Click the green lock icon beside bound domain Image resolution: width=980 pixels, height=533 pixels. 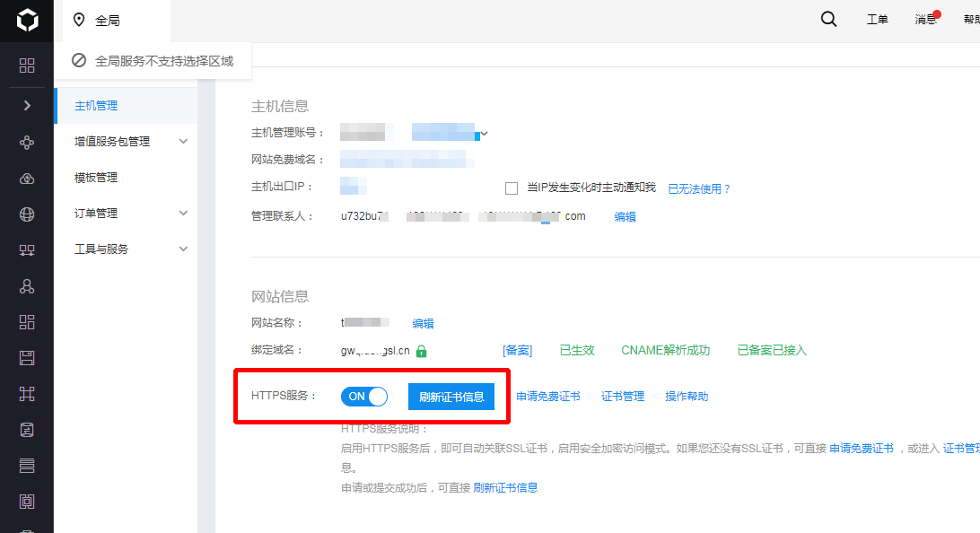click(421, 351)
